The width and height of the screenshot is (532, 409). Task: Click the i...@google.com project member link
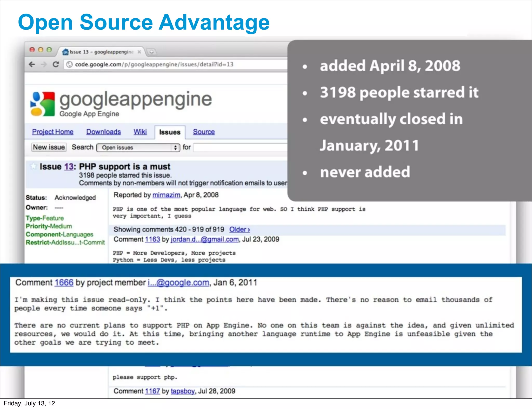pyautogui.click(x=178, y=282)
